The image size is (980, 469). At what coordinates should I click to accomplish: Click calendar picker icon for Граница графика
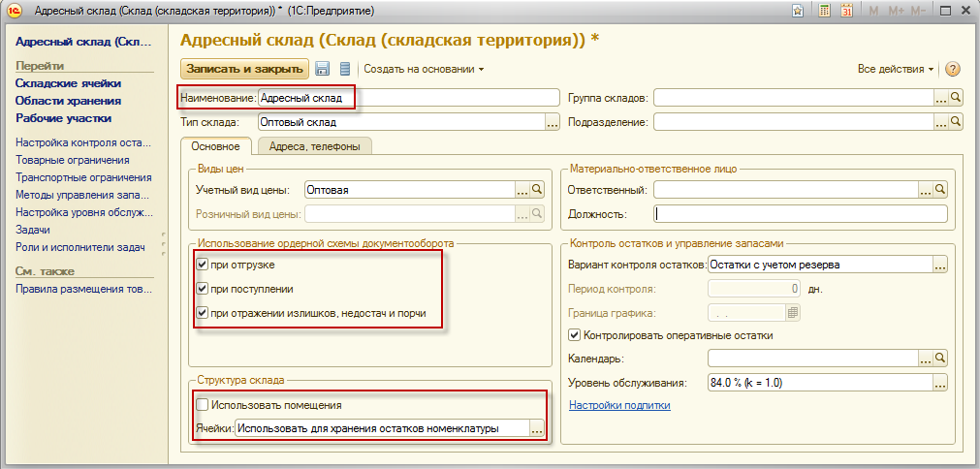[x=793, y=312]
